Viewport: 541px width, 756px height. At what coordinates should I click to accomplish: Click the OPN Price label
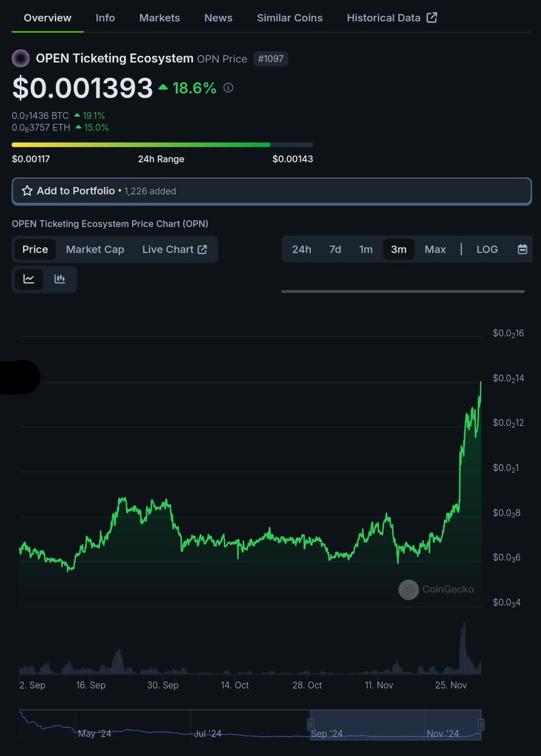222,59
